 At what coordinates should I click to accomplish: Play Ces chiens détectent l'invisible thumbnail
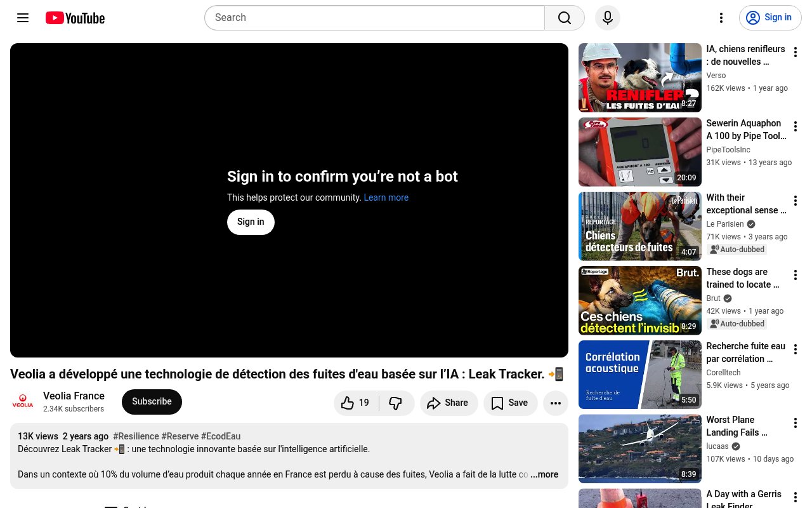tap(640, 300)
